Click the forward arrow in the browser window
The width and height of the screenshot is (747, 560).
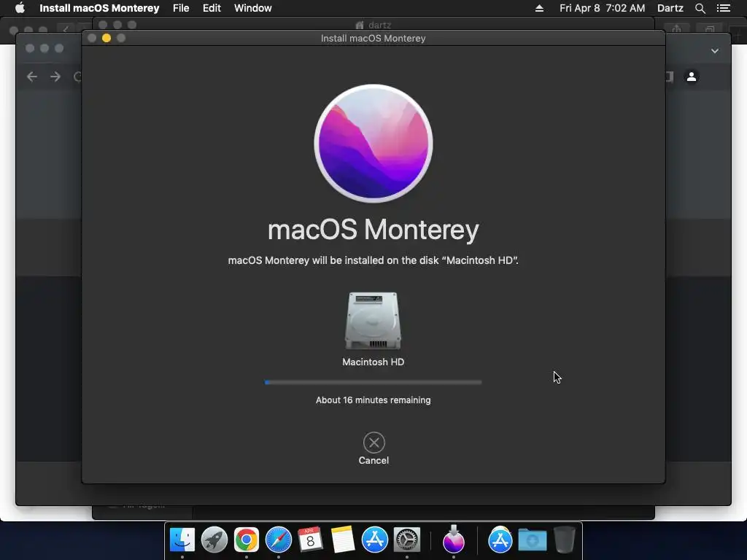coord(55,76)
